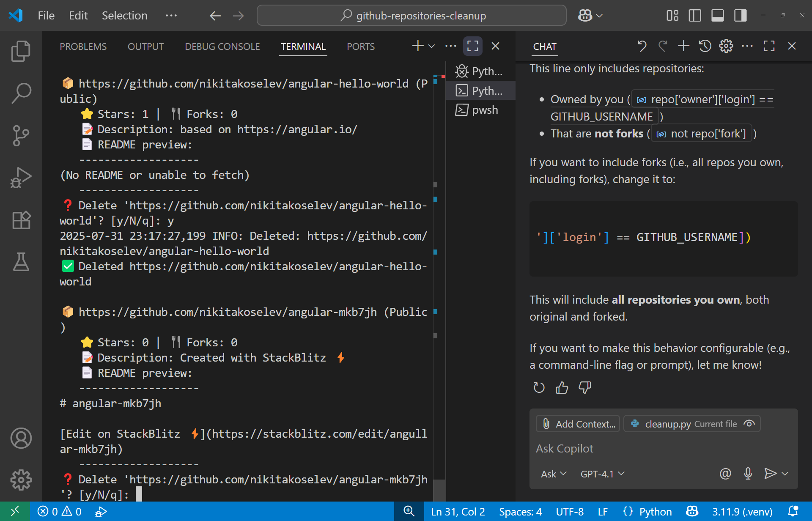The image size is (812, 521).
Task: Open chat more actions menu
Action: (747, 46)
